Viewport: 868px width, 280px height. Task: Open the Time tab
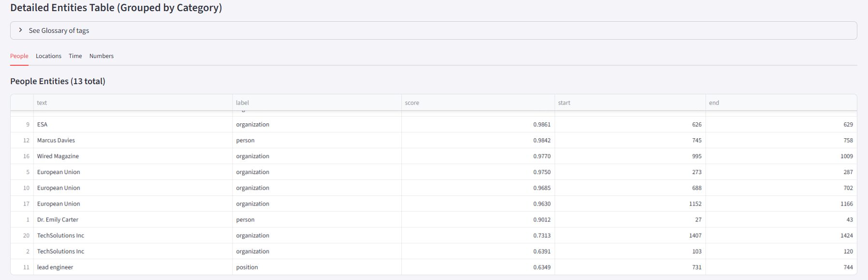tap(75, 56)
